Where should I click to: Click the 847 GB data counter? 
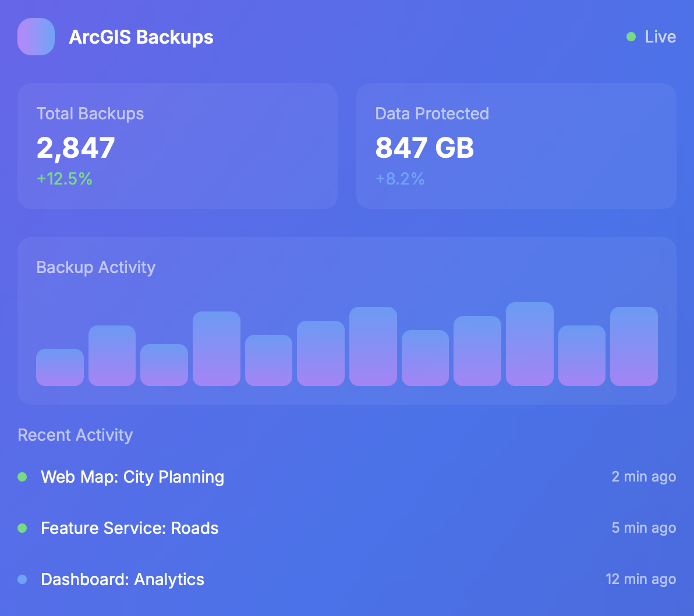click(x=424, y=148)
